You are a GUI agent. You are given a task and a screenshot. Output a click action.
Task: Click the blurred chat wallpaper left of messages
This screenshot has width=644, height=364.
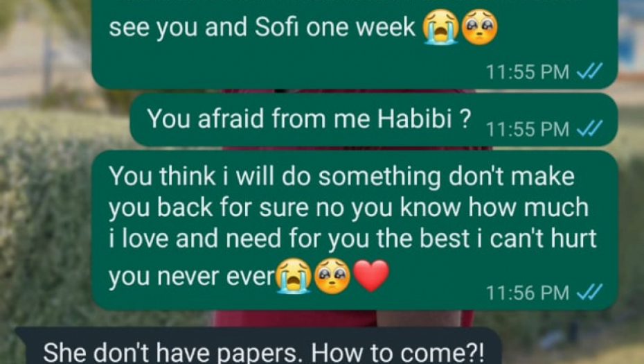(45, 185)
